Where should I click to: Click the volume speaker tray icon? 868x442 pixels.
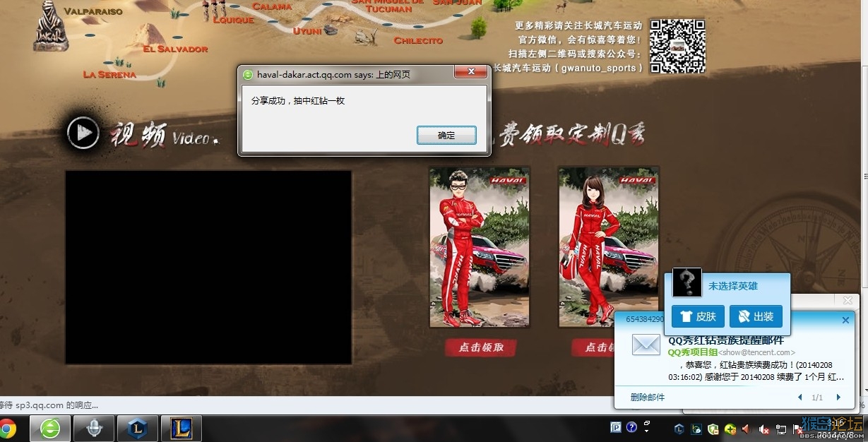[747, 429]
